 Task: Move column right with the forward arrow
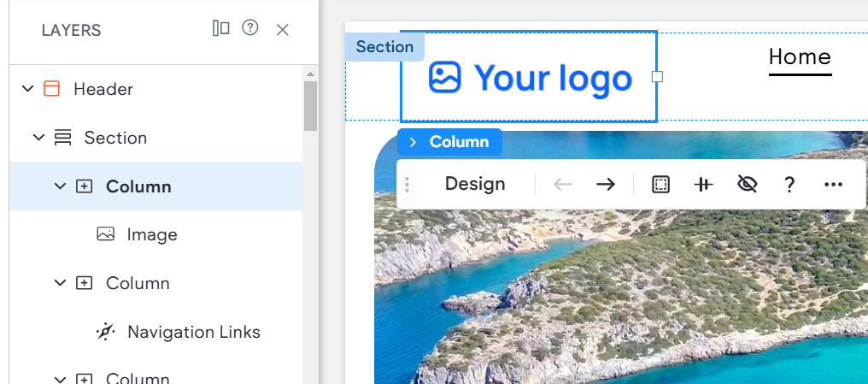click(x=606, y=185)
